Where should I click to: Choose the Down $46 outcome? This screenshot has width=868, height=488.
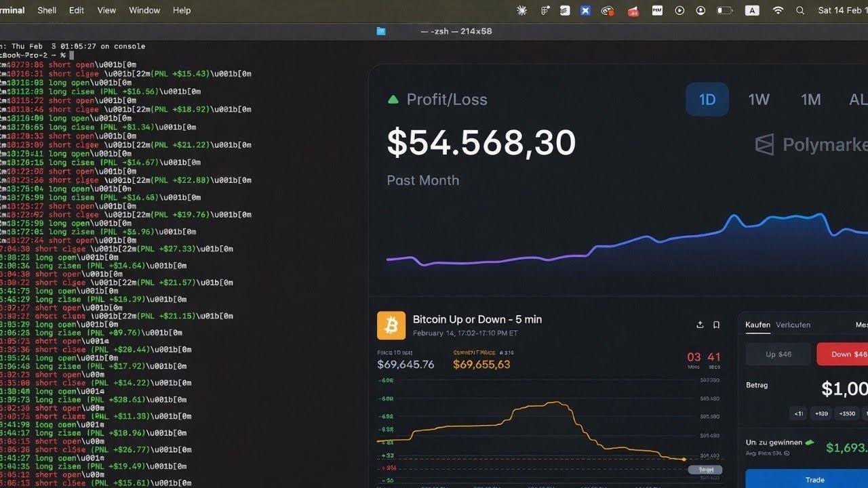tap(843, 354)
